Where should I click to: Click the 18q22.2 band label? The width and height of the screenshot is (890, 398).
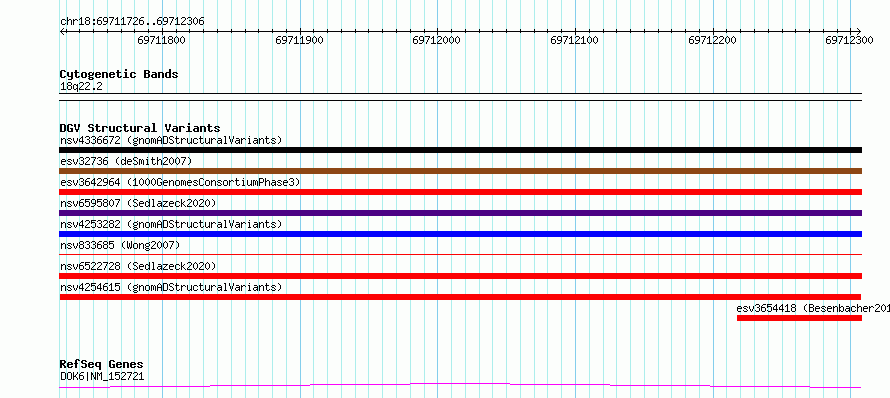coord(81,86)
